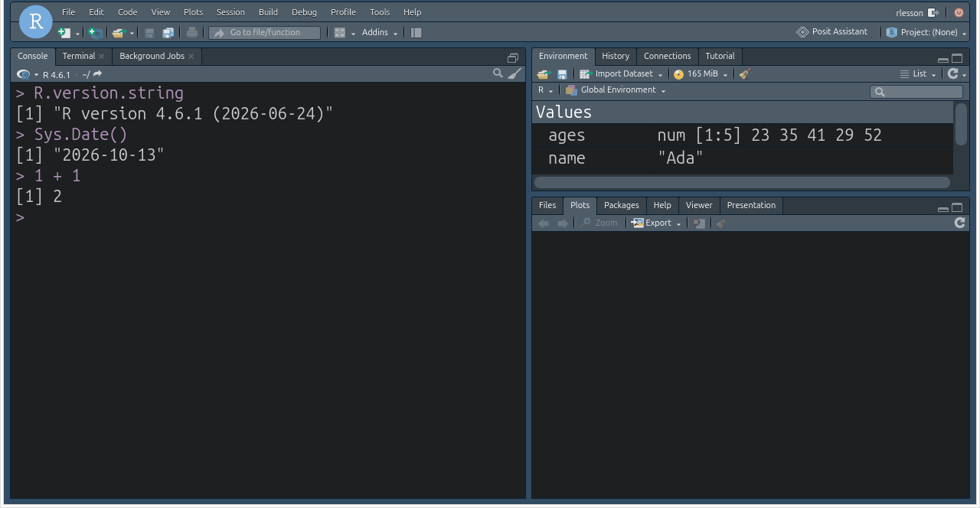Click the console search magnifier icon
Viewport: 980px width, 508px height.
click(x=498, y=73)
